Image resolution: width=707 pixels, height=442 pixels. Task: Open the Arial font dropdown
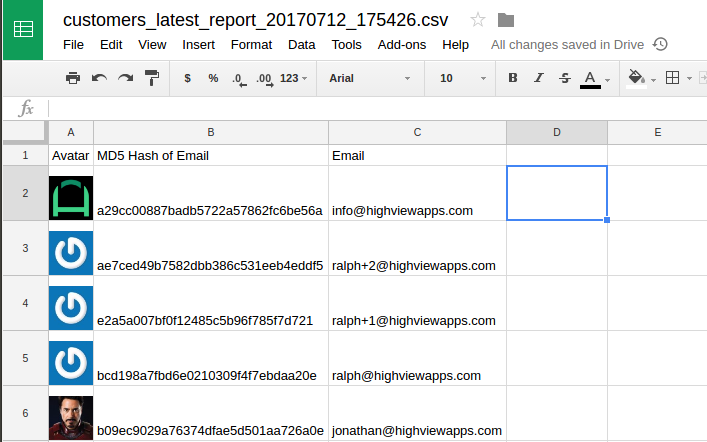[x=370, y=78]
